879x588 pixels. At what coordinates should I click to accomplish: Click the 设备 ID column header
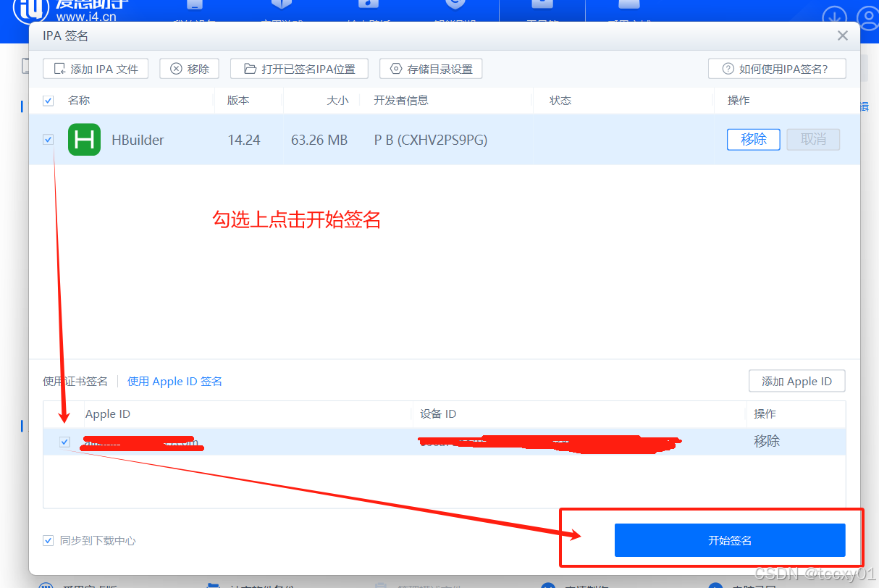pos(438,414)
